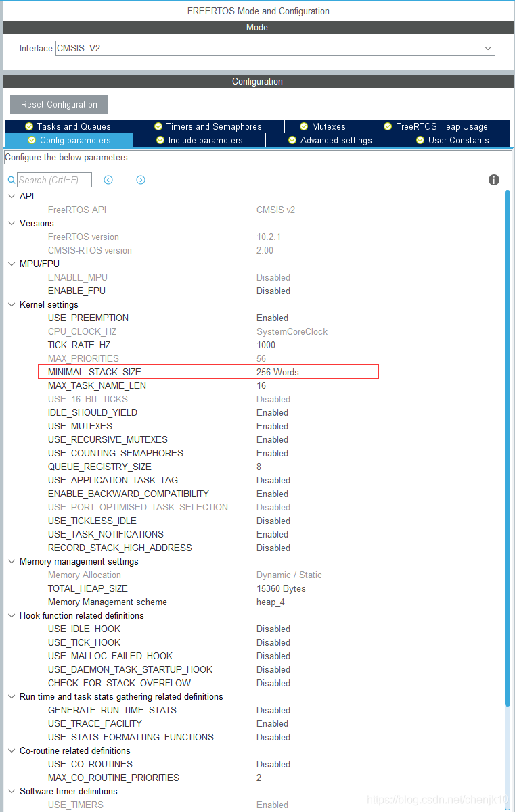Screen dimensions: 515x812
Task: Select USE_DAEMON_TASK_STARTUP_HOOK Disabled value
Action: (273, 669)
